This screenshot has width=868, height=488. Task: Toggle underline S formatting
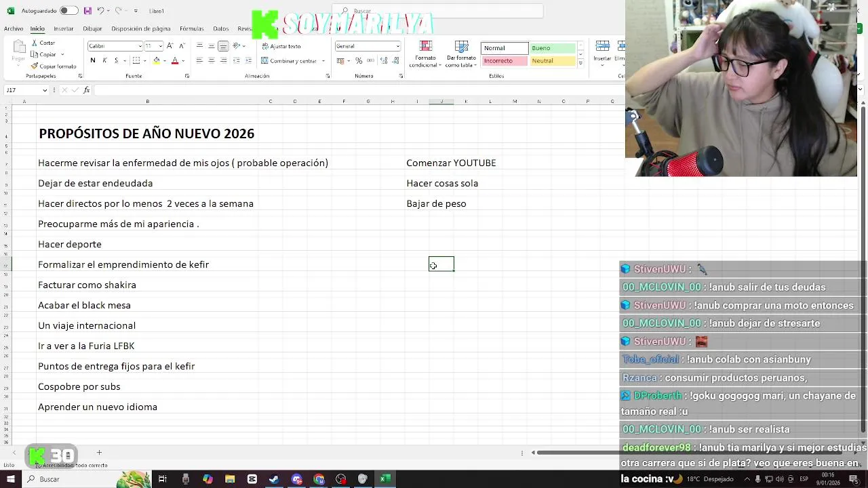(x=116, y=60)
